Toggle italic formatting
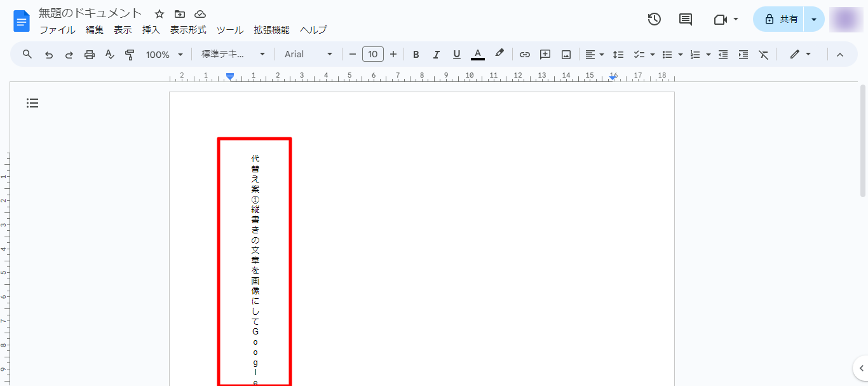 tap(436, 55)
